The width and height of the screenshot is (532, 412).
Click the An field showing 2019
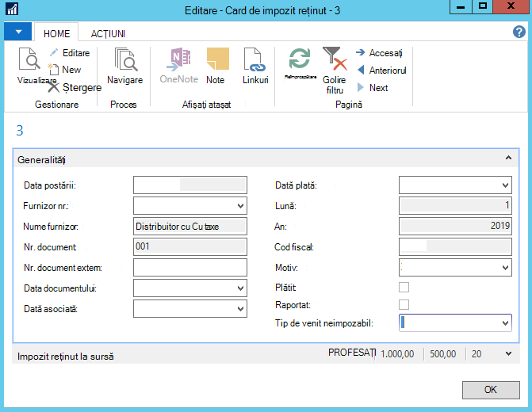click(x=455, y=226)
